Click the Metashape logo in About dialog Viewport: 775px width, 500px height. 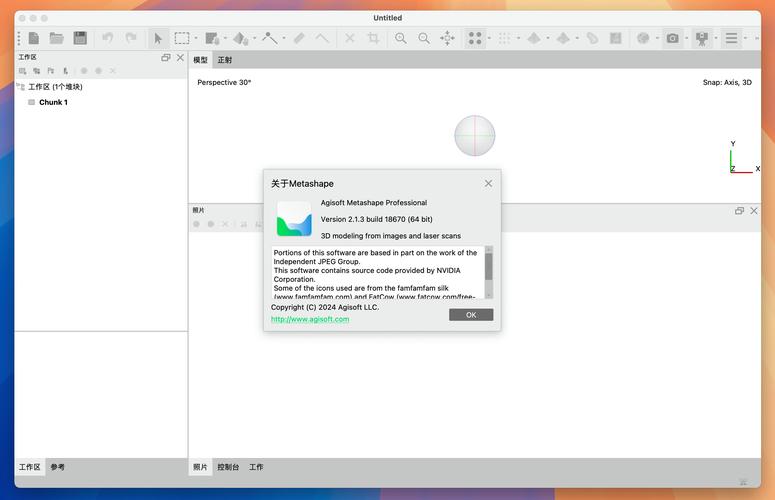[294, 218]
